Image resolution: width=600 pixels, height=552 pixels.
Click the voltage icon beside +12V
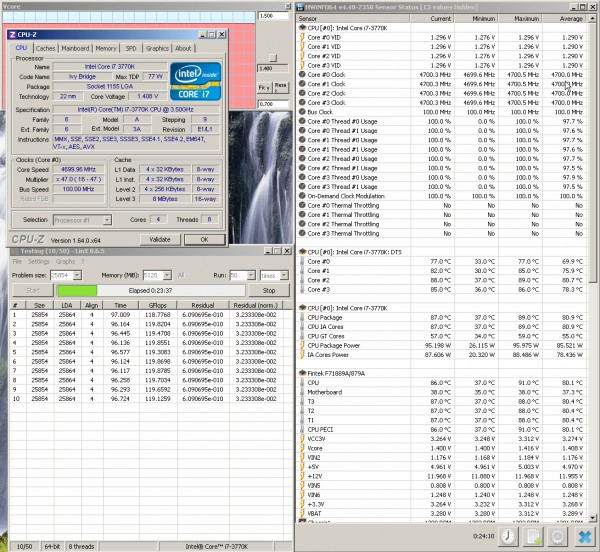pos(302,476)
